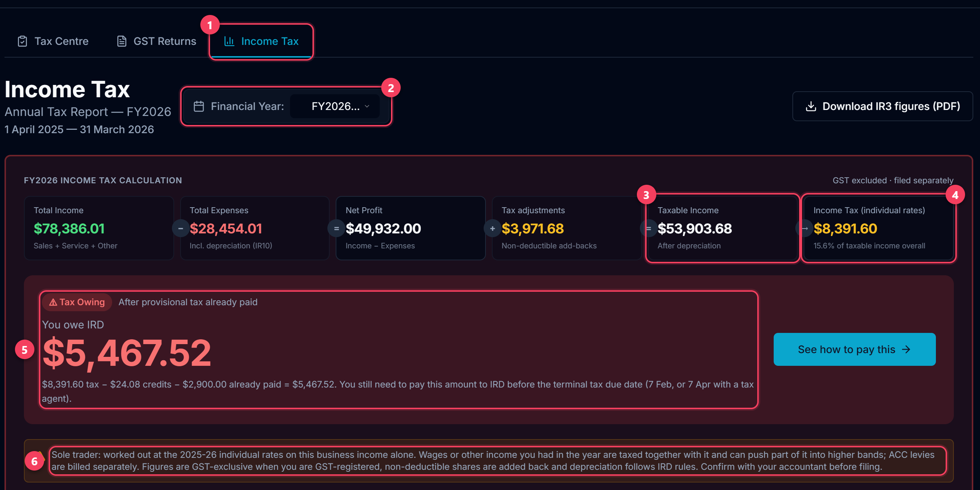Click the owed amount $5,467.52

click(x=127, y=353)
